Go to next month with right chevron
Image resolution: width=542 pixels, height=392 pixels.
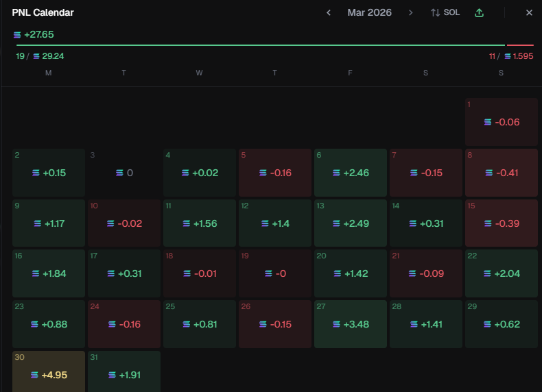410,13
